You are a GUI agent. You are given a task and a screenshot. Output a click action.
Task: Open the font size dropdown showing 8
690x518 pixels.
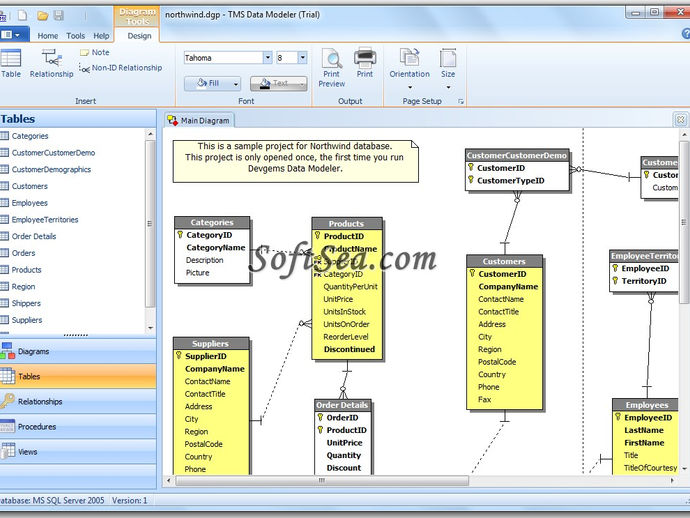point(302,58)
